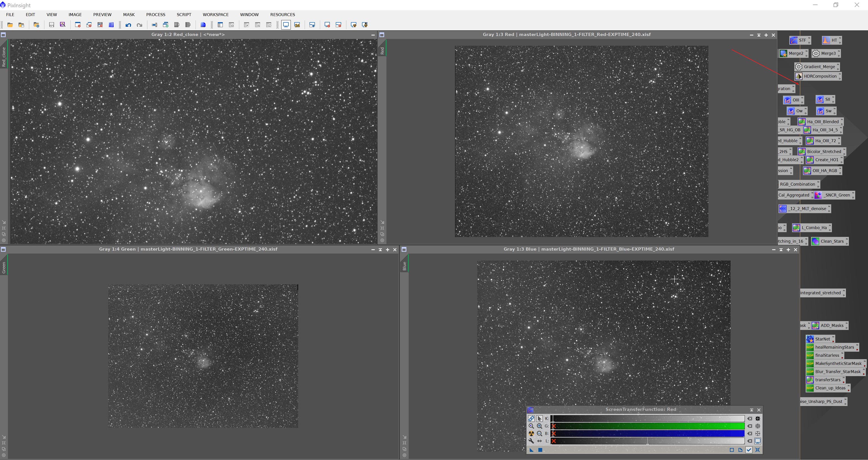Click the Red_clone nebula image view
Viewport: 868px width, 460px height.
click(194, 141)
